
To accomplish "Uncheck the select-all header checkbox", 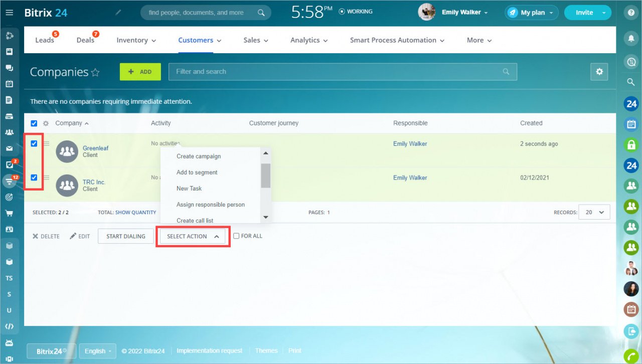I will pyautogui.click(x=34, y=123).
